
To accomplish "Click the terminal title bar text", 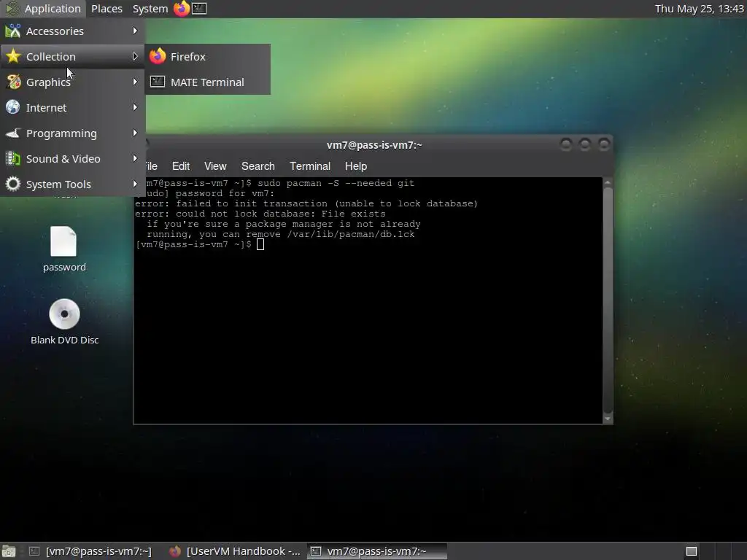I will click(374, 145).
